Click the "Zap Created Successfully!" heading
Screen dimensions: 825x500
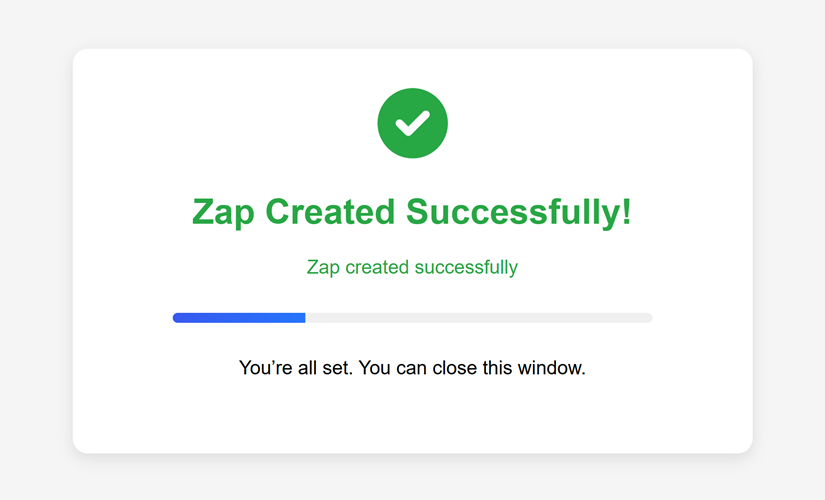(412, 212)
